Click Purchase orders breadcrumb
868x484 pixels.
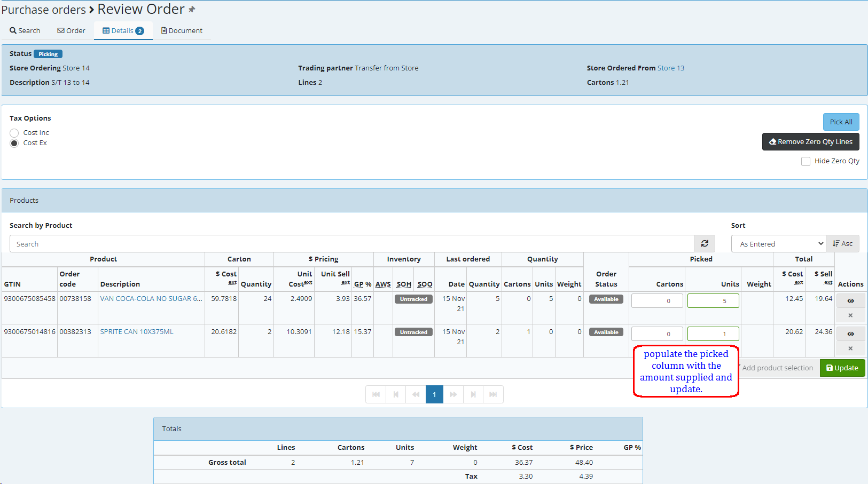pyautogui.click(x=43, y=10)
